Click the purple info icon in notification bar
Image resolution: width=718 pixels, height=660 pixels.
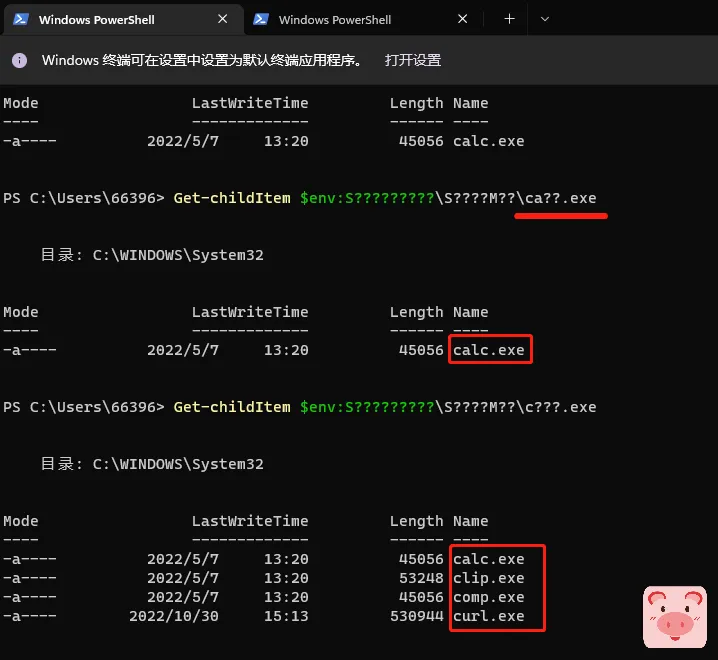tap(19, 60)
